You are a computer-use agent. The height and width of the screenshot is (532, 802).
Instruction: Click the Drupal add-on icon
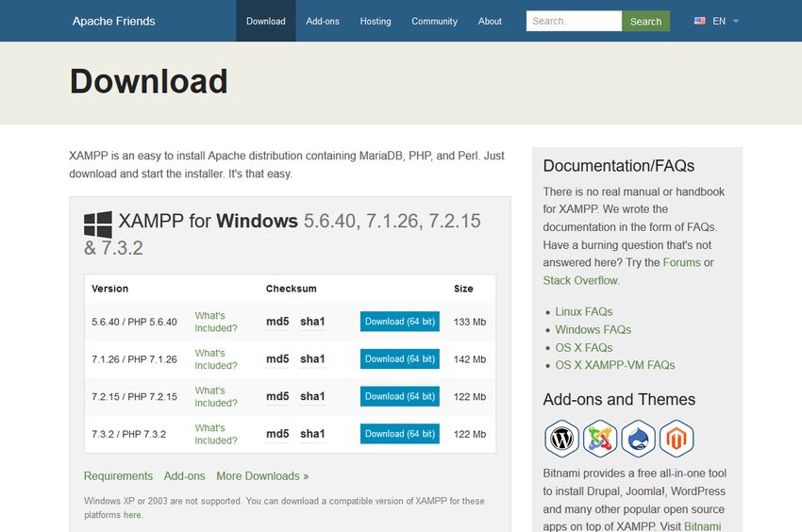(x=639, y=439)
